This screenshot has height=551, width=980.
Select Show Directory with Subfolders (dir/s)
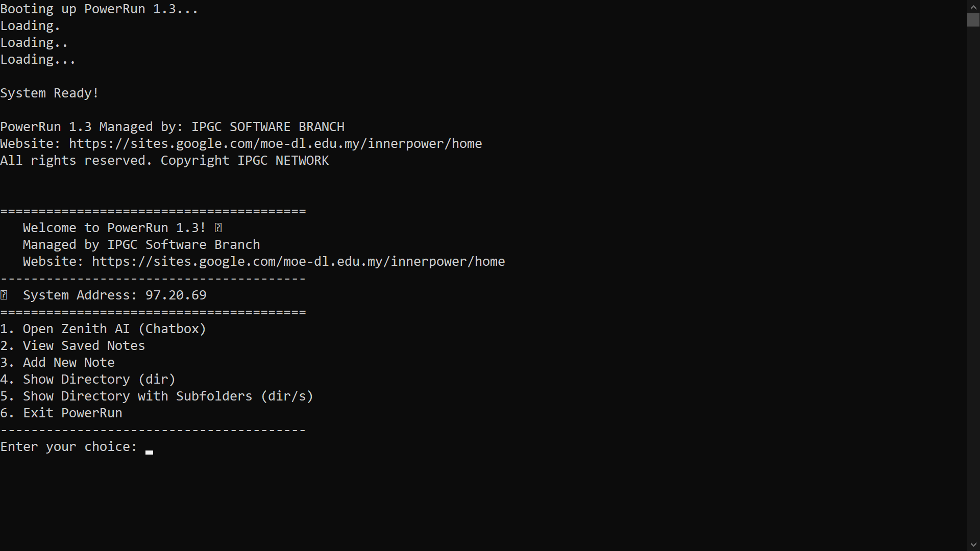point(157,396)
